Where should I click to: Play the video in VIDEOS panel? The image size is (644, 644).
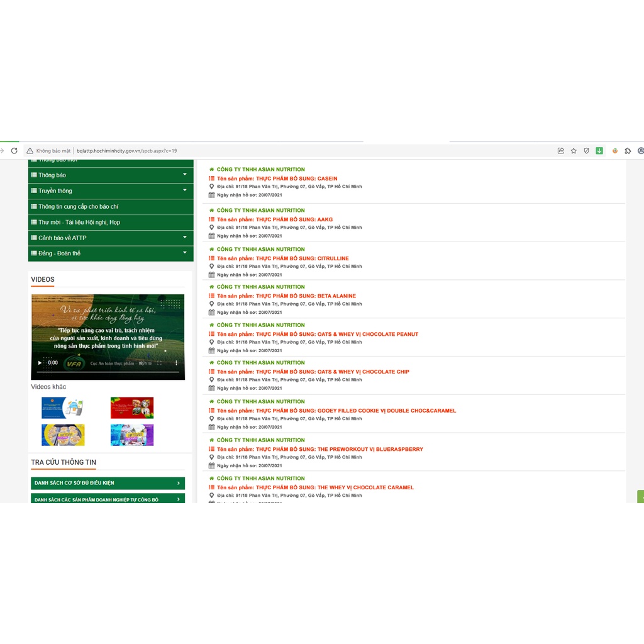coord(40,363)
